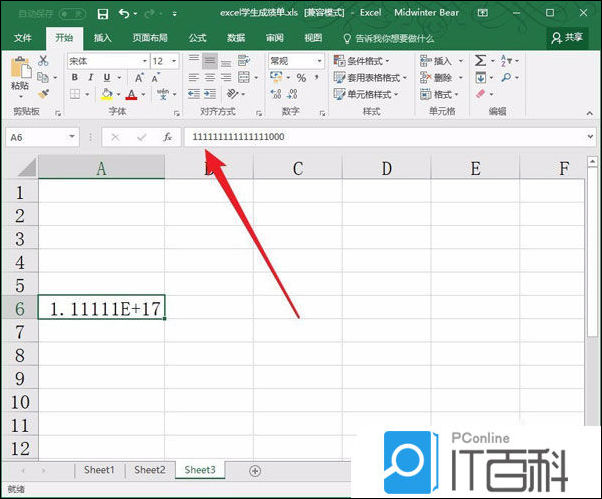Expand the Name Box dropdown arrow

72,137
